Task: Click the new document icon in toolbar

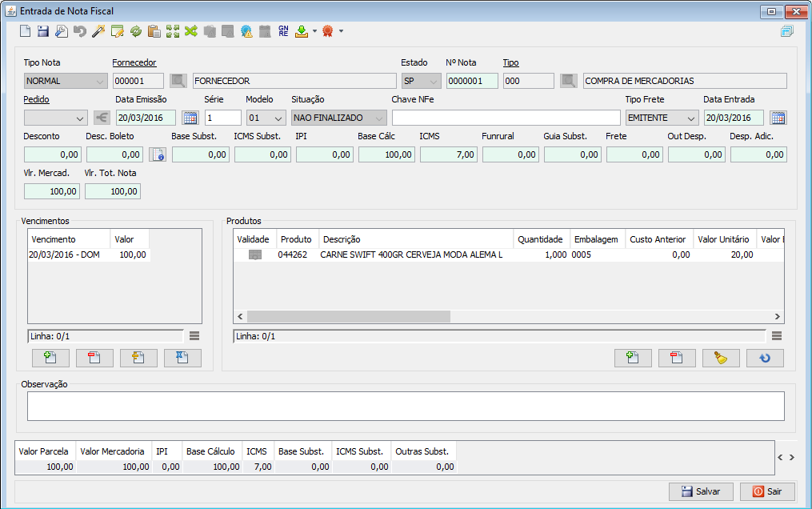Action: pyautogui.click(x=25, y=31)
